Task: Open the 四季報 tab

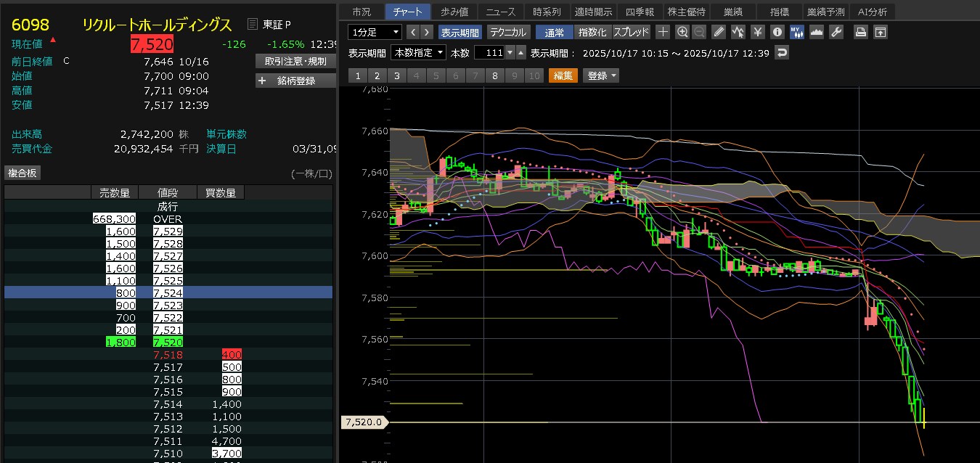Action: (639, 12)
